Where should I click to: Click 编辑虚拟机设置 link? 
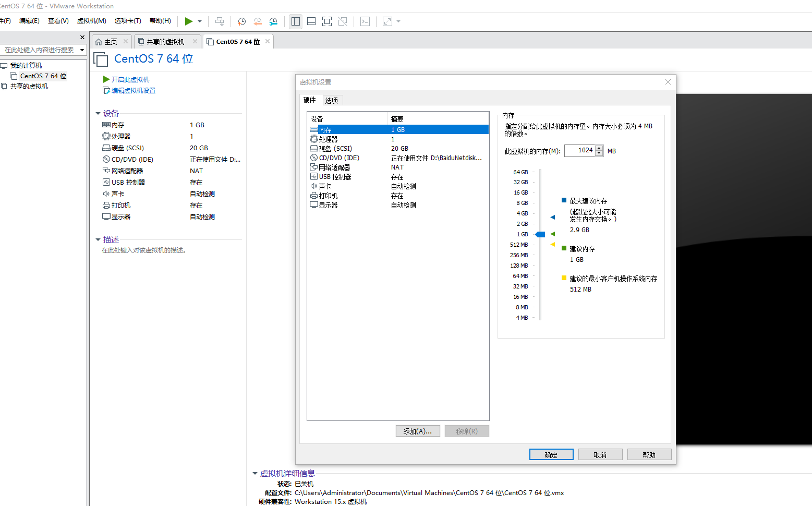[132, 90]
